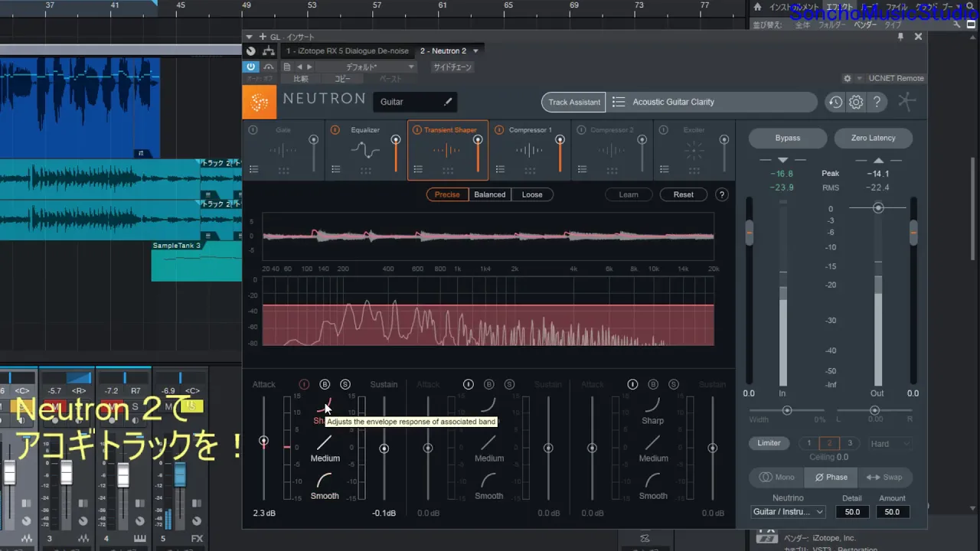980x551 pixels.
Task: Open the insert selector arrow next to Neutron 2
Action: 475,51
